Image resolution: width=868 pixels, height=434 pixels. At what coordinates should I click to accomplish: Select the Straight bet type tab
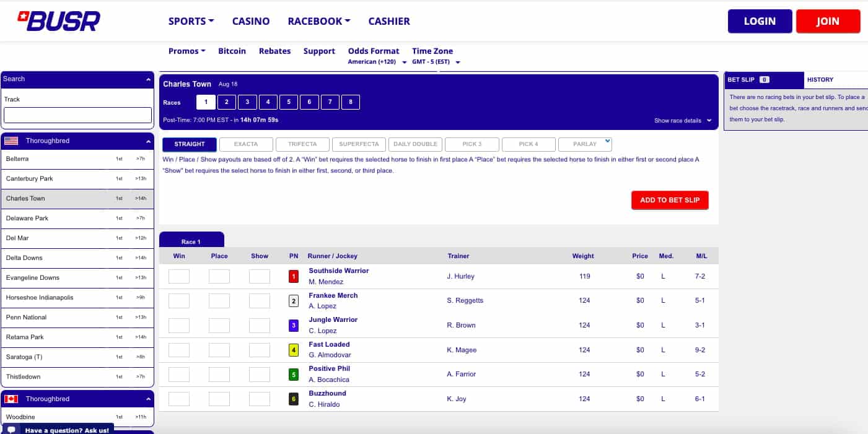point(190,144)
